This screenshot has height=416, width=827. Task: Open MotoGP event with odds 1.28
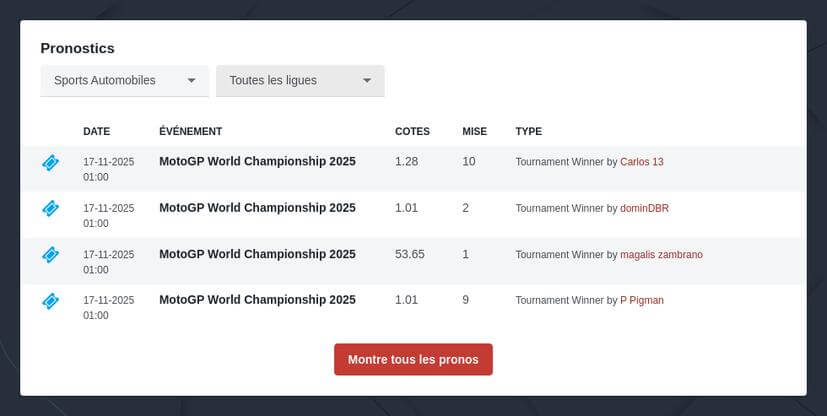[257, 161]
